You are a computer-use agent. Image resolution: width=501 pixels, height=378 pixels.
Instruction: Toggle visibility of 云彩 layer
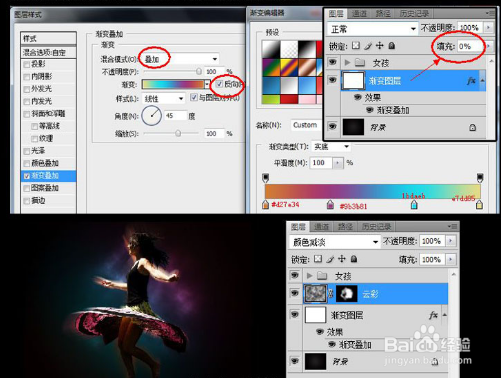click(x=295, y=293)
